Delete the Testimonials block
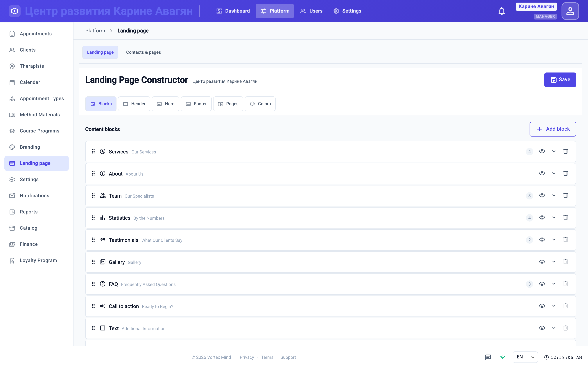 [565, 240]
